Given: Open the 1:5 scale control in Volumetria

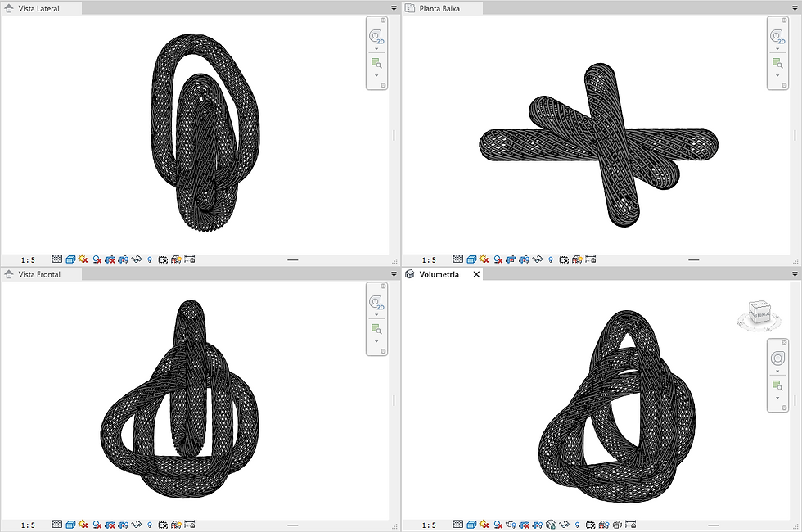Looking at the screenshot, I should [x=429, y=524].
